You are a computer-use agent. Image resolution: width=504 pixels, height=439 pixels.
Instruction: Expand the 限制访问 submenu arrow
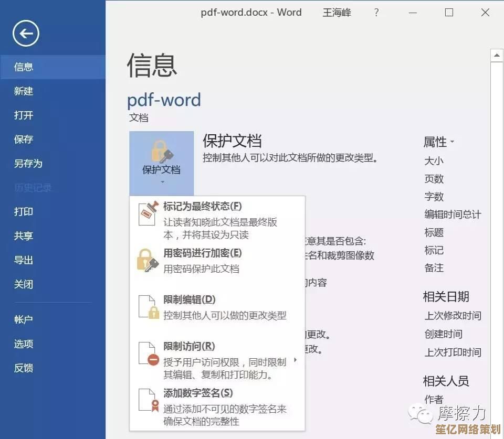pos(296,360)
